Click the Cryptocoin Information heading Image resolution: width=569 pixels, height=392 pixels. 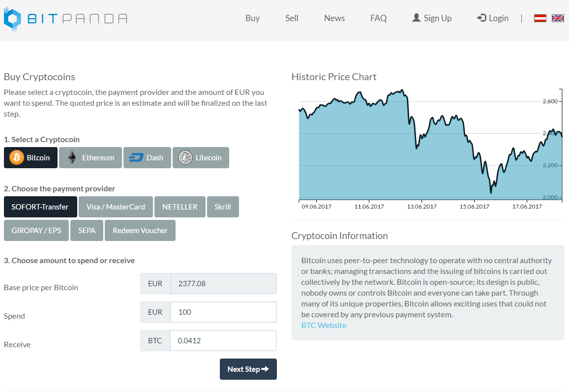point(340,236)
